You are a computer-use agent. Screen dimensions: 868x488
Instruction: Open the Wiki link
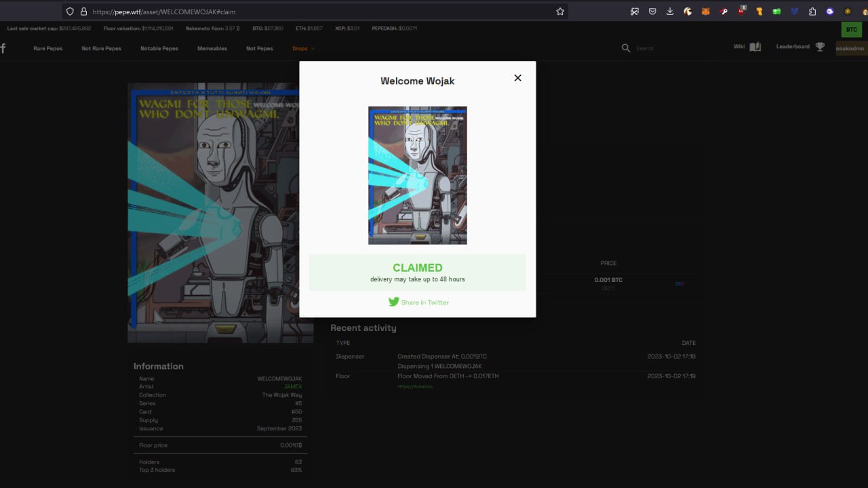739,47
